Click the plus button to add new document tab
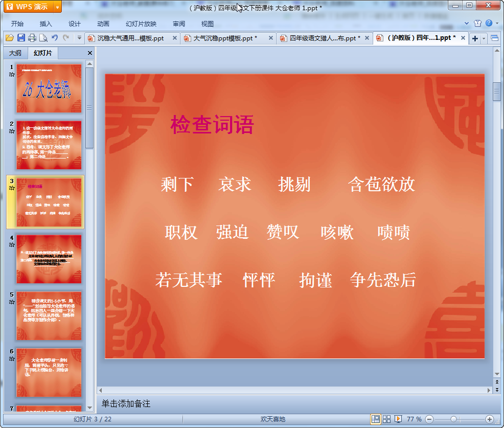 coord(475,38)
